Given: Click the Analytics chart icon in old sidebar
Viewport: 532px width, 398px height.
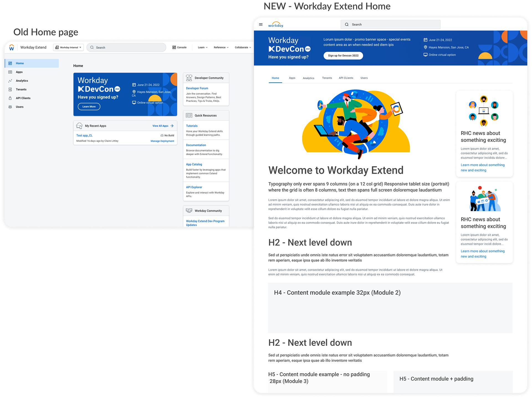Looking at the screenshot, I should (x=10, y=81).
